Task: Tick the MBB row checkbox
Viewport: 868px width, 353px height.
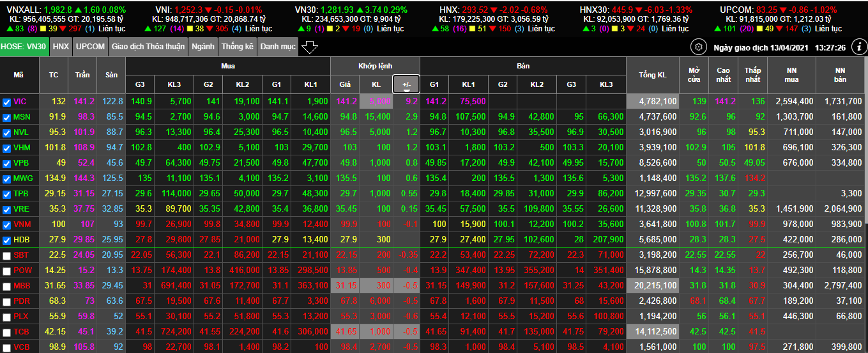Action: click(x=6, y=286)
